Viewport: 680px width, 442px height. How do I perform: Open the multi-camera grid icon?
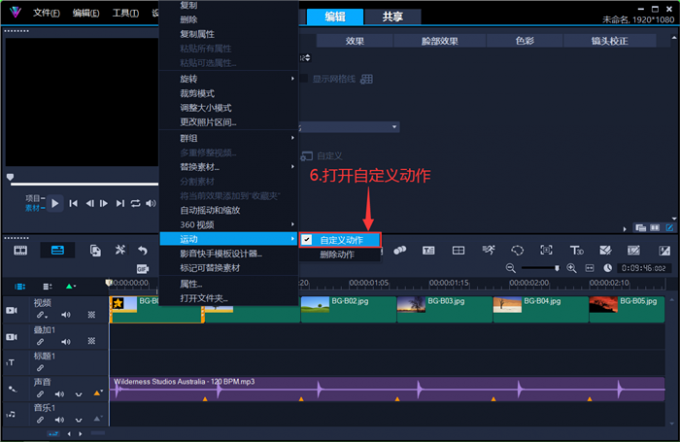(458, 250)
